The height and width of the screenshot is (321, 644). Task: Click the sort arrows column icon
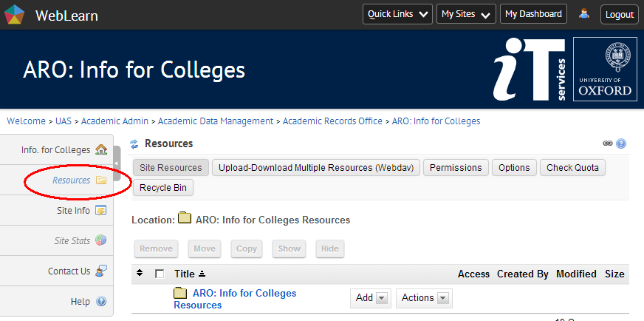click(x=140, y=274)
